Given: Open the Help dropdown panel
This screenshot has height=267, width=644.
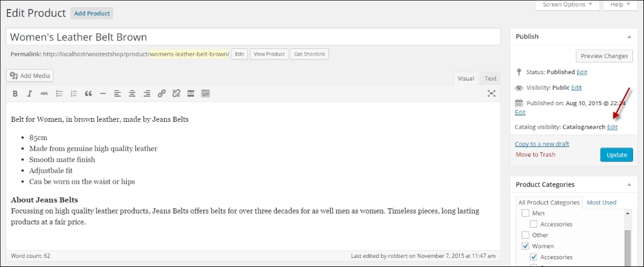Looking at the screenshot, I should pos(620,5).
